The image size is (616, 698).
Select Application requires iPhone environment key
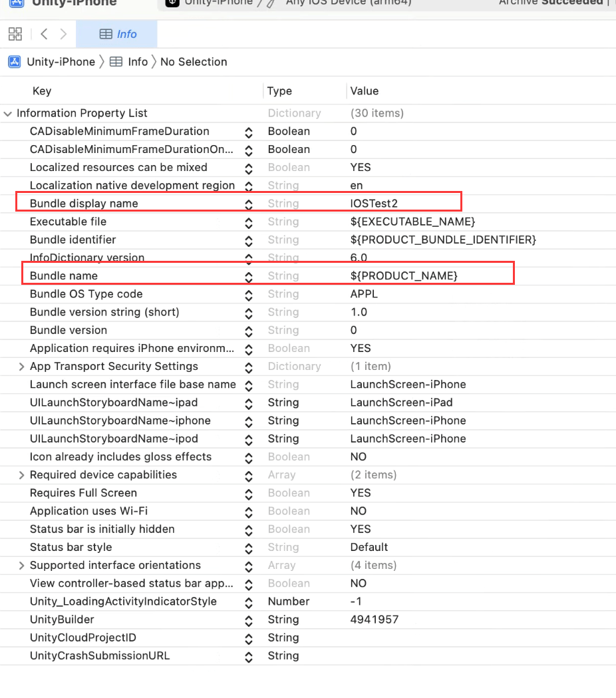tap(132, 348)
